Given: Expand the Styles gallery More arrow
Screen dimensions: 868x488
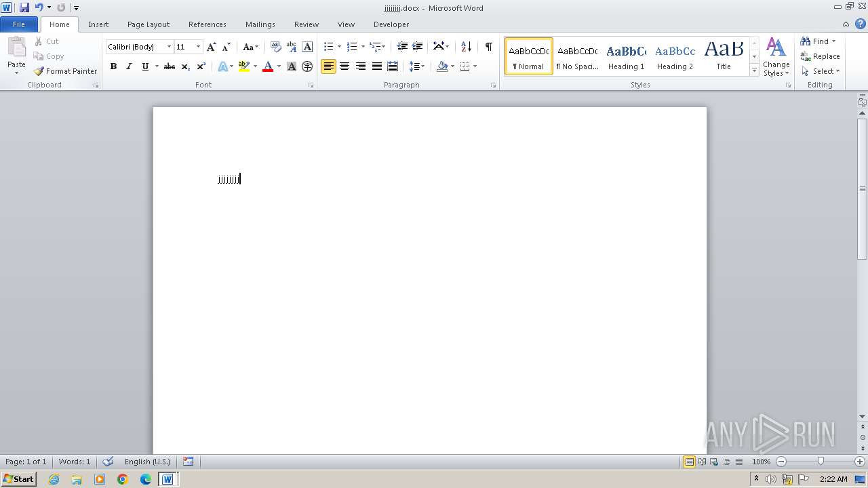Looking at the screenshot, I should click(754, 70).
